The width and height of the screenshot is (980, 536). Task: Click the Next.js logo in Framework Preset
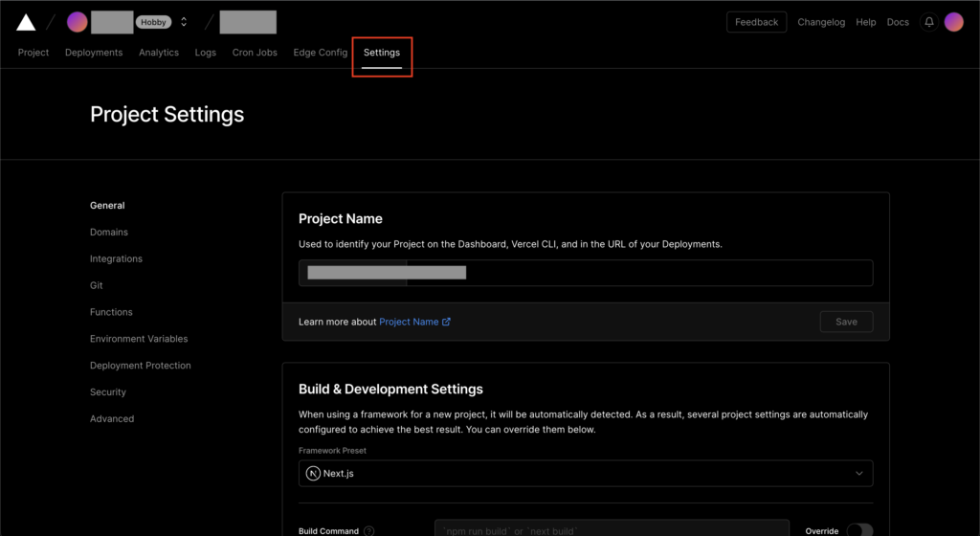(313, 473)
